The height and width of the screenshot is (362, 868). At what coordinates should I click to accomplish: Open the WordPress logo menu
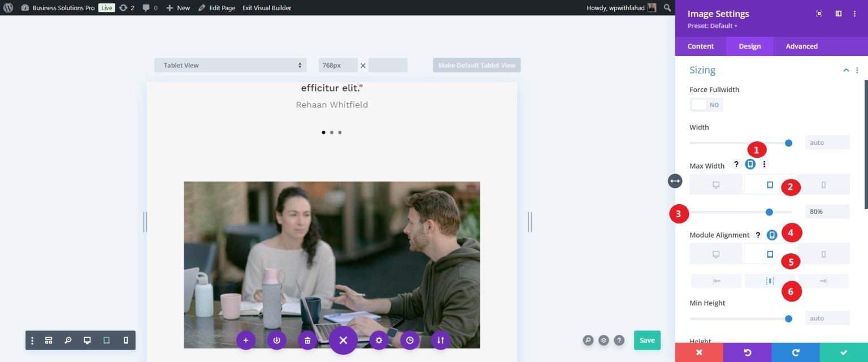[x=8, y=8]
